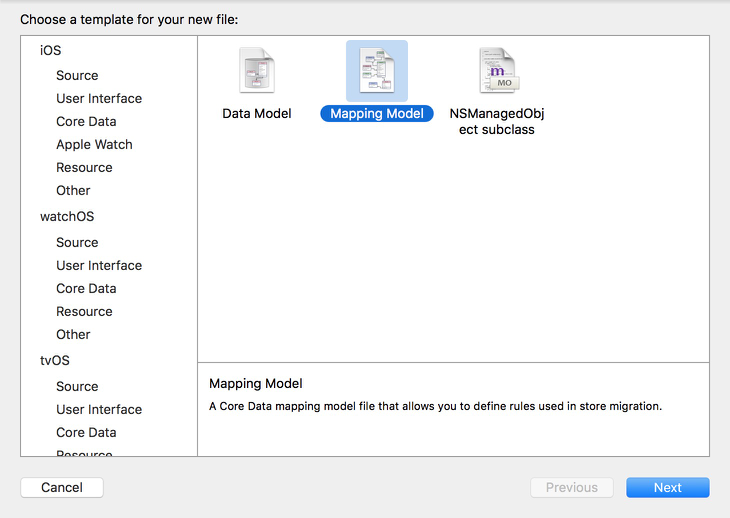Image resolution: width=730 pixels, height=518 pixels.
Task: Select the Data Model template icon
Action: point(257,71)
